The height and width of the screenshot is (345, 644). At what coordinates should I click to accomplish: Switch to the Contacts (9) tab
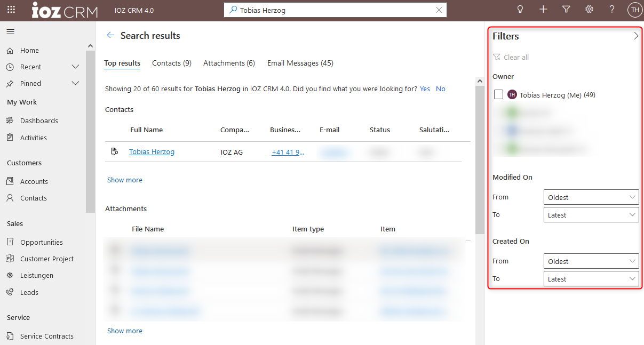[172, 63]
